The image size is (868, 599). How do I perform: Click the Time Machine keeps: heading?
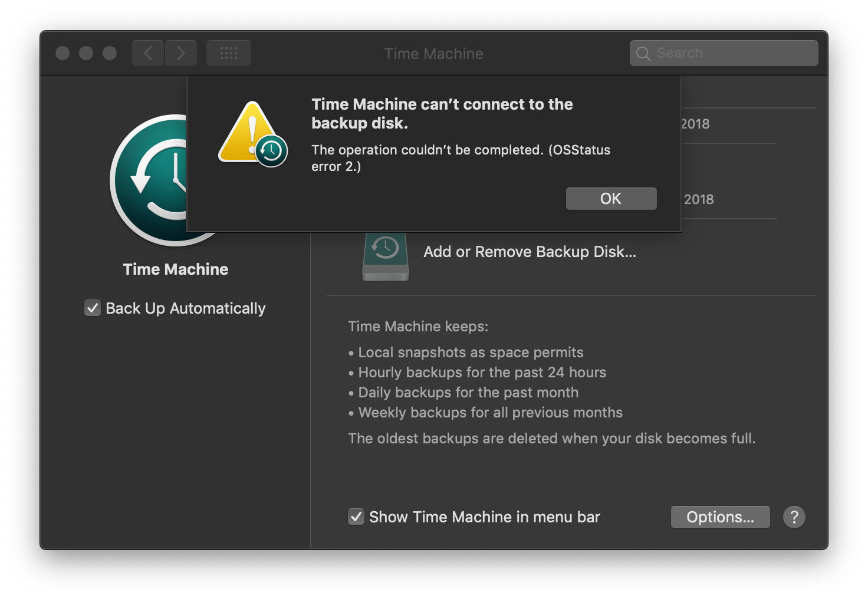click(418, 326)
